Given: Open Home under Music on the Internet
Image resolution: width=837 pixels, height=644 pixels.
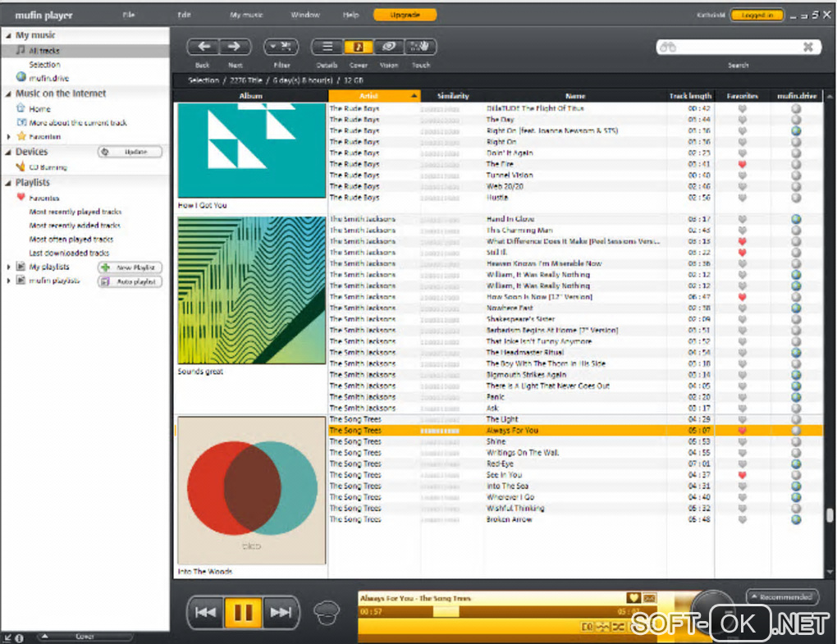Looking at the screenshot, I should (x=39, y=109).
